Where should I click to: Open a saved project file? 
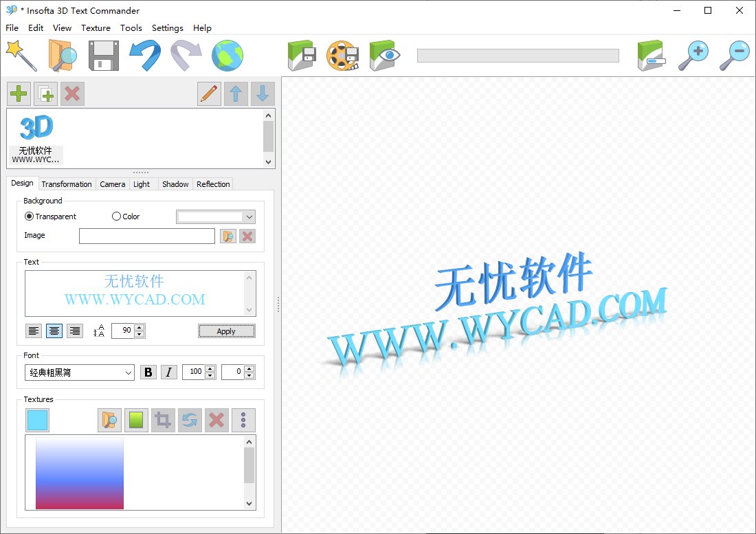(62, 56)
